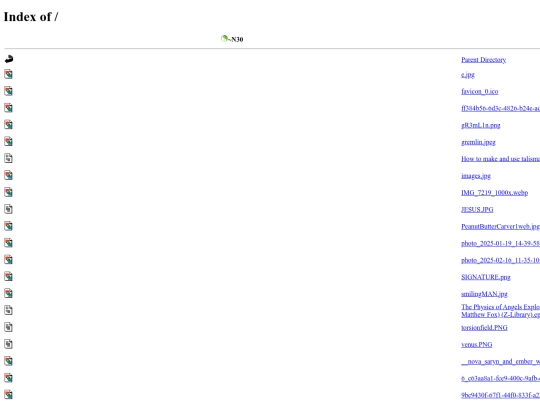Open the ff384b56-6d3c file link

click(x=500, y=108)
